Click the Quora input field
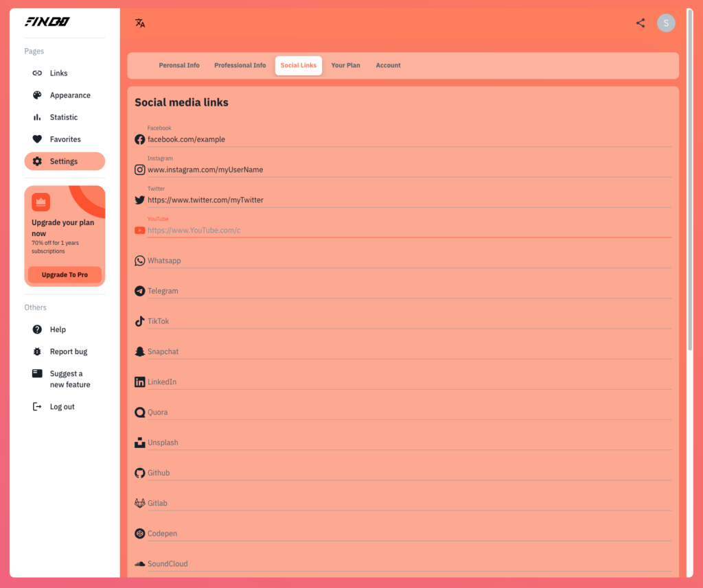Image resolution: width=703 pixels, height=588 pixels. [409, 412]
